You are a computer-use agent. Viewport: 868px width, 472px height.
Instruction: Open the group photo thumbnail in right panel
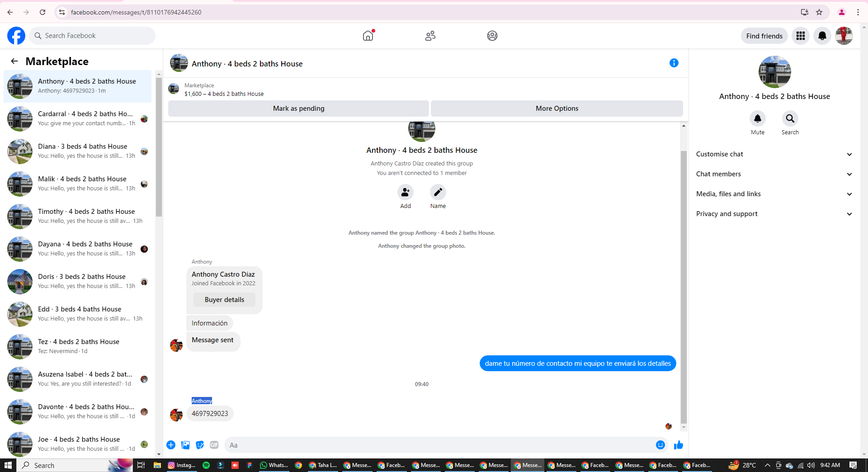coord(774,72)
